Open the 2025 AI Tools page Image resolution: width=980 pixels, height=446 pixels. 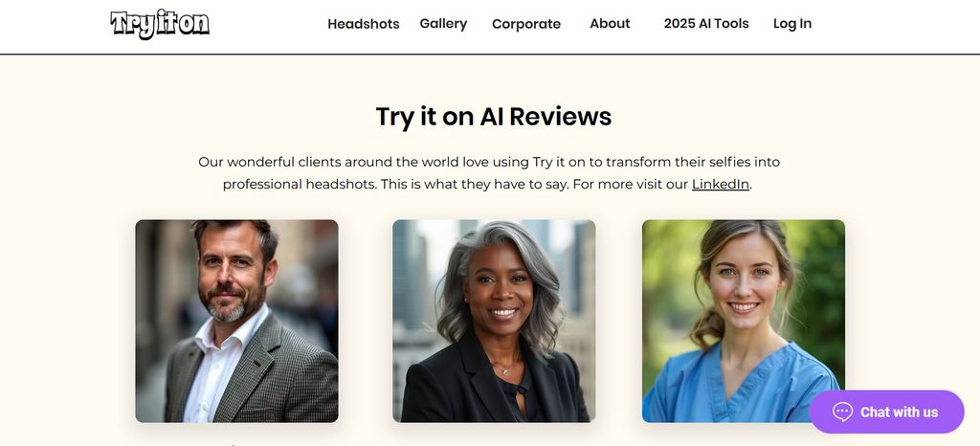coord(706,24)
